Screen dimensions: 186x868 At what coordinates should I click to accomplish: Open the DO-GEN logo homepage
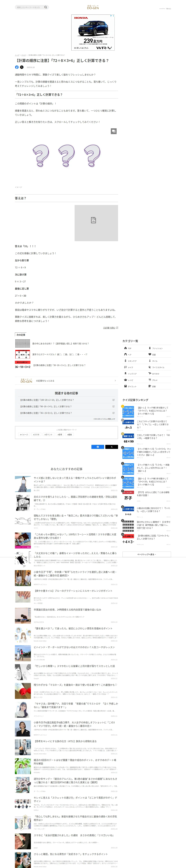[x=93, y=7]
